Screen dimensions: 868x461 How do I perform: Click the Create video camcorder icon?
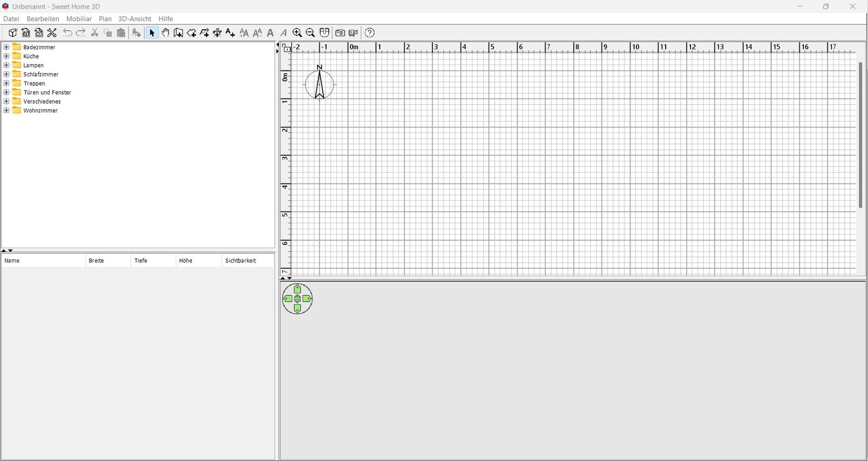[x=353, y=33]
